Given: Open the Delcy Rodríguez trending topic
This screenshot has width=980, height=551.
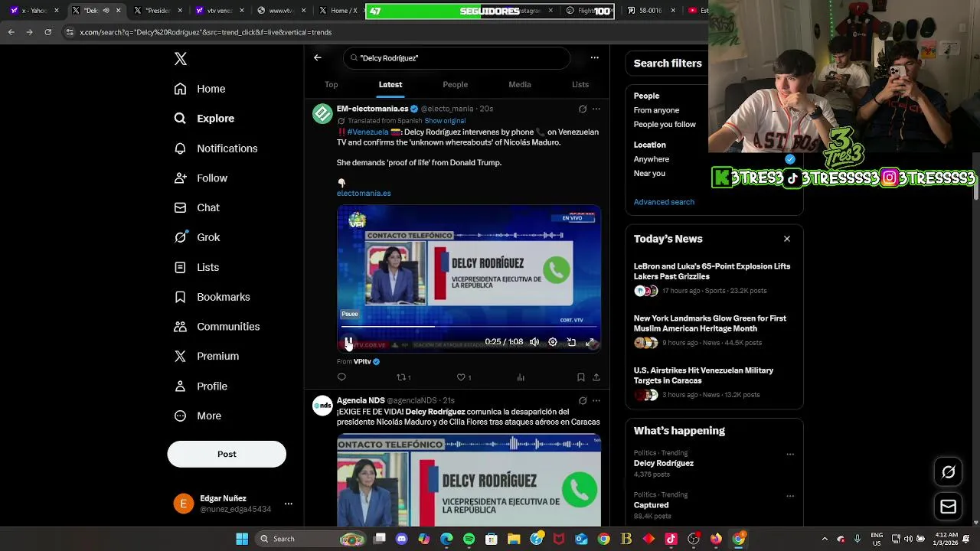Looking at the screenshot, I should point(664,463).
